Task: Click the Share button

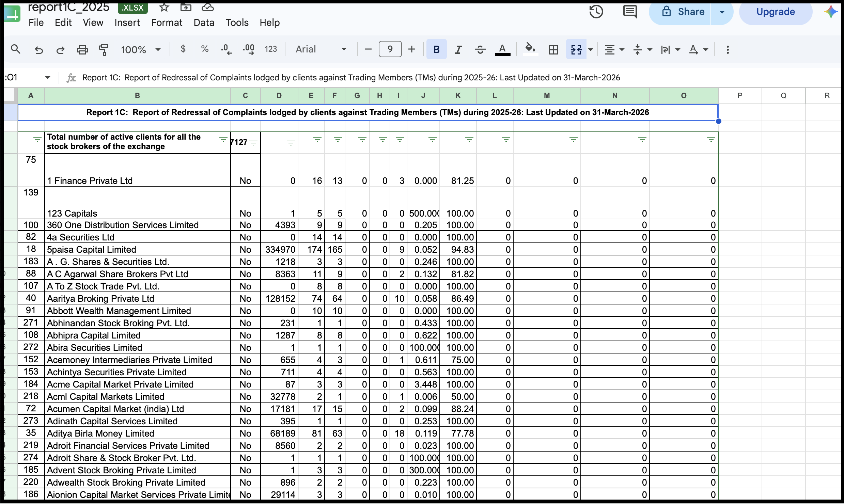Action: (x=680, y=12)
